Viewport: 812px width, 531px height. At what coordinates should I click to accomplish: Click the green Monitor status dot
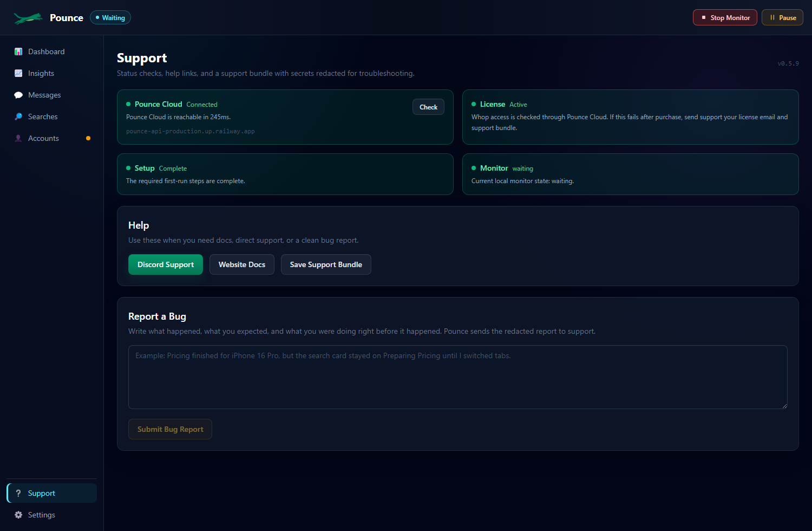click(474, 168)
